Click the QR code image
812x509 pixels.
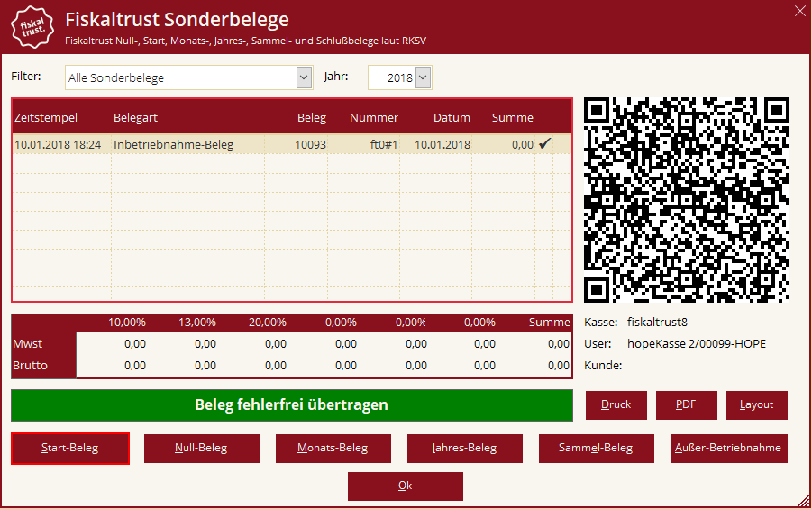click(687, 200)
